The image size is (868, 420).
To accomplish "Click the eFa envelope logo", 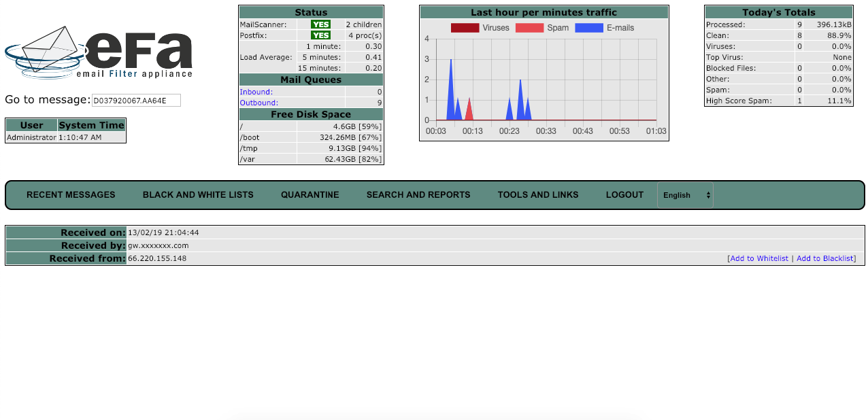I will tap(99, 53).
